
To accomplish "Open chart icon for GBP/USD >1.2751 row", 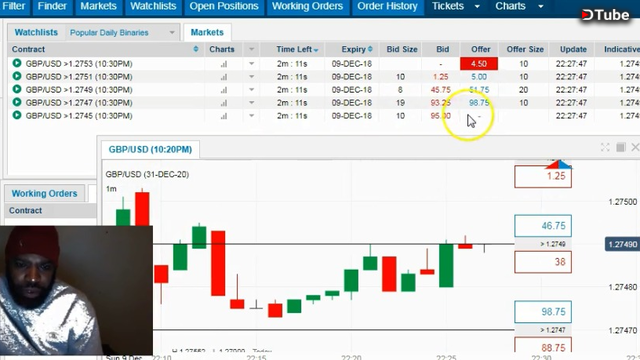I will coord(224,77).
